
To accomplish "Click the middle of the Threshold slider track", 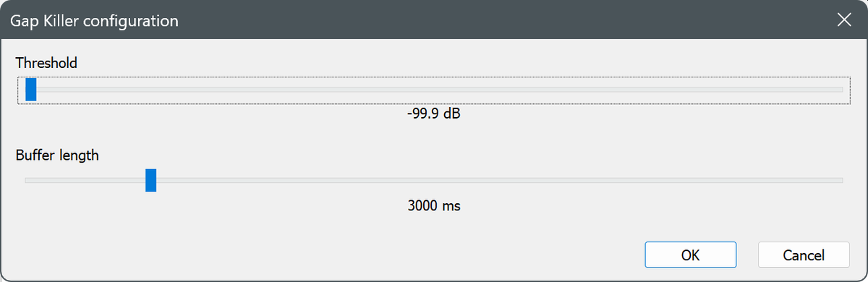I will pos(434,90).
